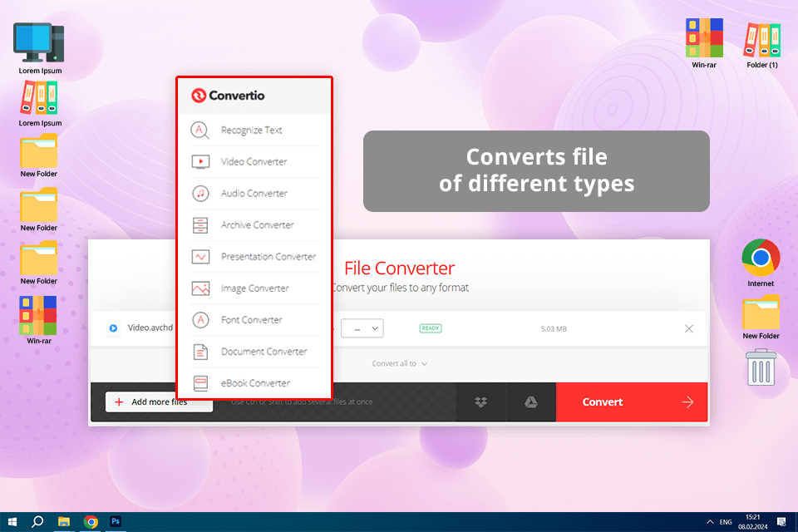Image resolution: width=798 pixels, height=532 pixels.
Task: Select the first New Folder on the left
Action: click(39, 155)
